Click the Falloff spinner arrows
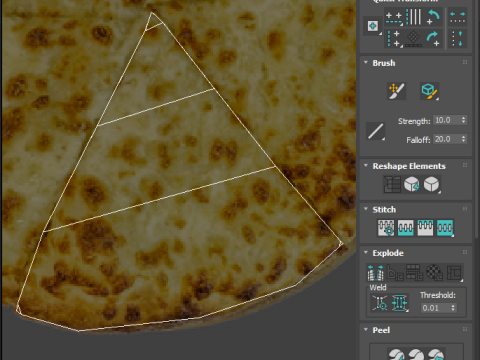The height and width of the screenshot is (360, 480). (x=464, y=139)
